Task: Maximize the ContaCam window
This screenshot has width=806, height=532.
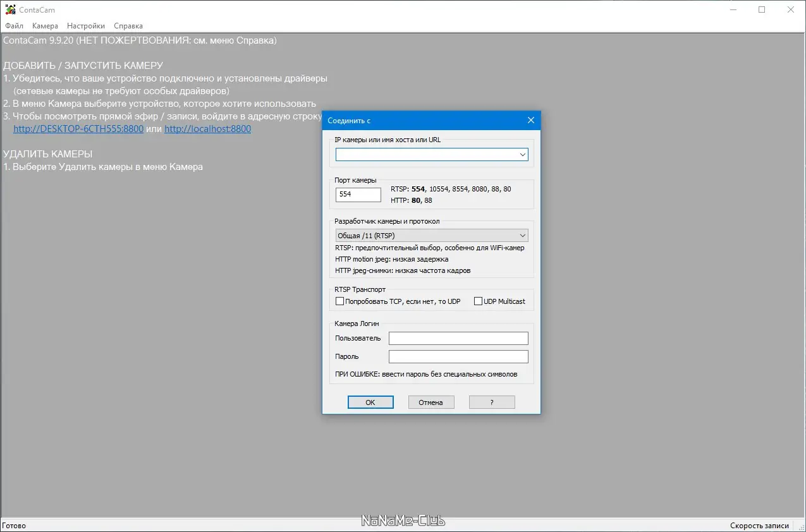Action: pyautogui.click(x=762, y=9)
